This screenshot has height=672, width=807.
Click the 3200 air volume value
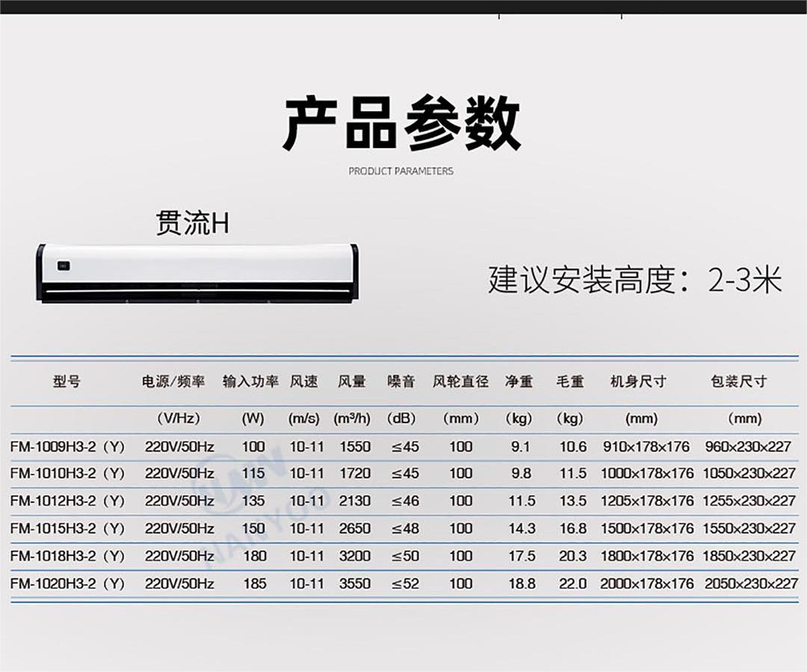[x=354, y=556]
